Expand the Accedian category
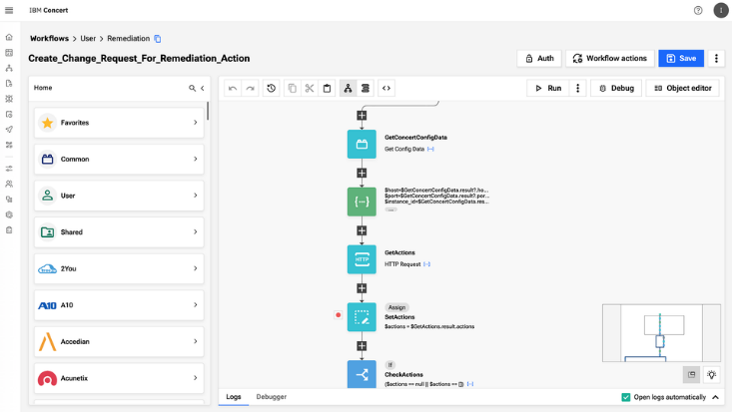Screen dimensions: 732x412 119,342
